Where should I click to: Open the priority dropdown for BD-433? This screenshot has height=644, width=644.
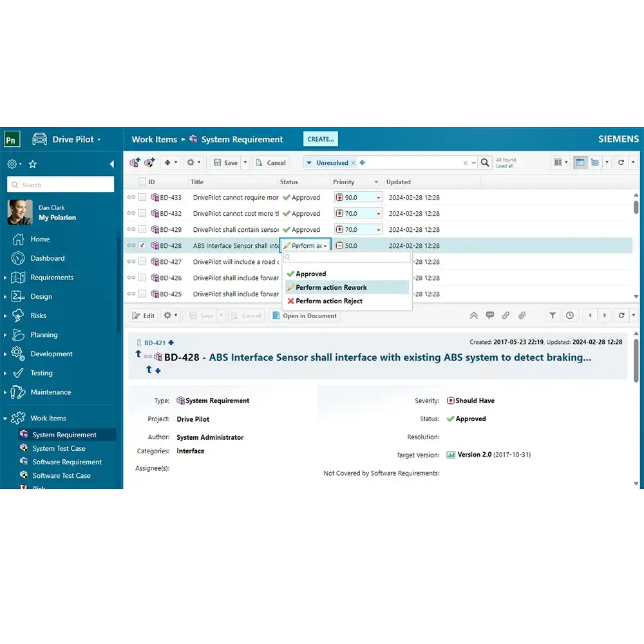click(x=378, y=198)
